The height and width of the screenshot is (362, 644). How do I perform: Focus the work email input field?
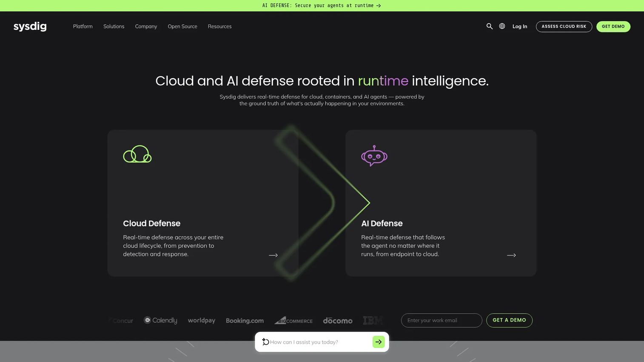click(x=442, y=320)
